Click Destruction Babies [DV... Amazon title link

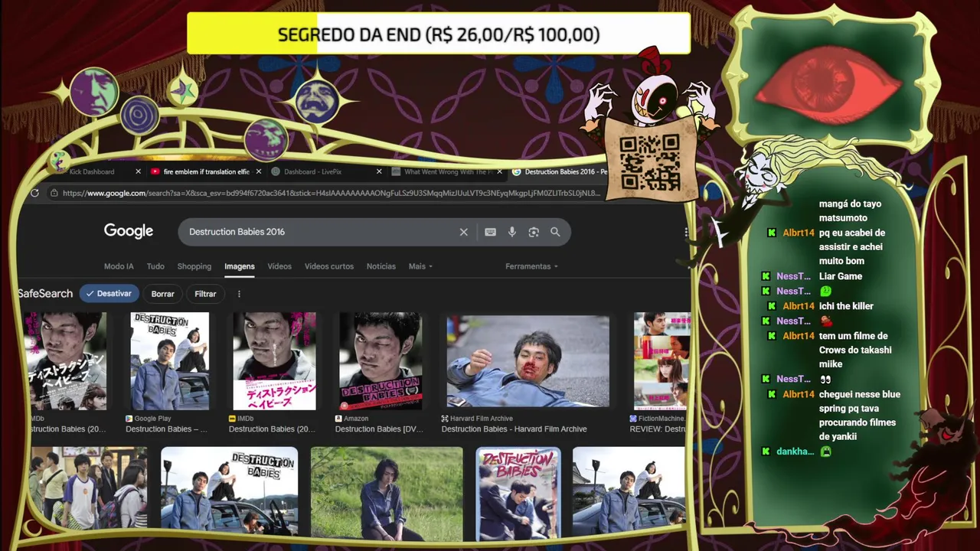click(x=379, y=429)
